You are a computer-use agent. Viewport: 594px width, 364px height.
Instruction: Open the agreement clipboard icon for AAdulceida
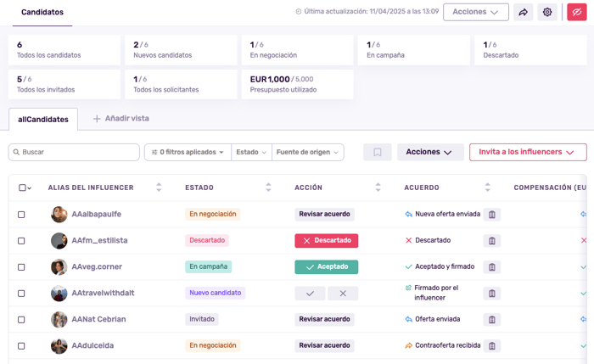coord(491,346)
